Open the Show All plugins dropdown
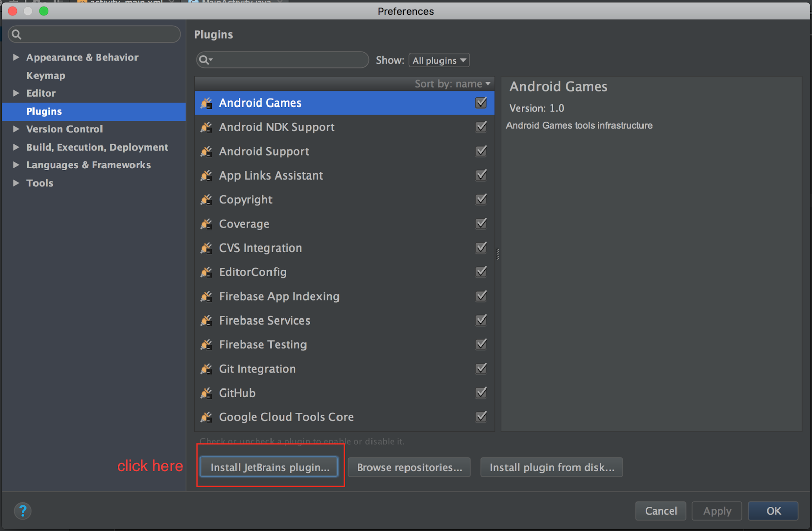Viewport: 812px width, 531px height. [x=439, y=60]
